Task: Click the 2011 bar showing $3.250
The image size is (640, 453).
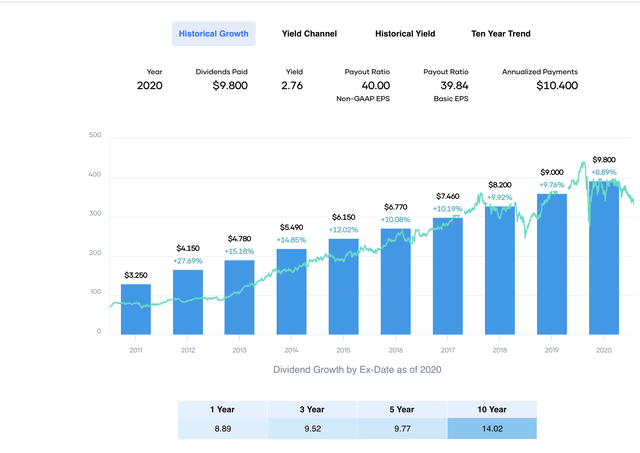Action: [x=136, y=309]
